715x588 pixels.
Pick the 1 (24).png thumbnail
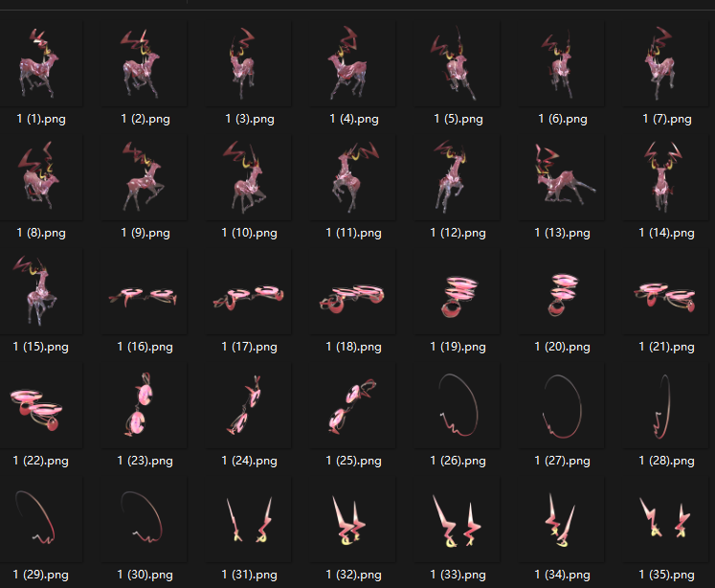(249, 407)
